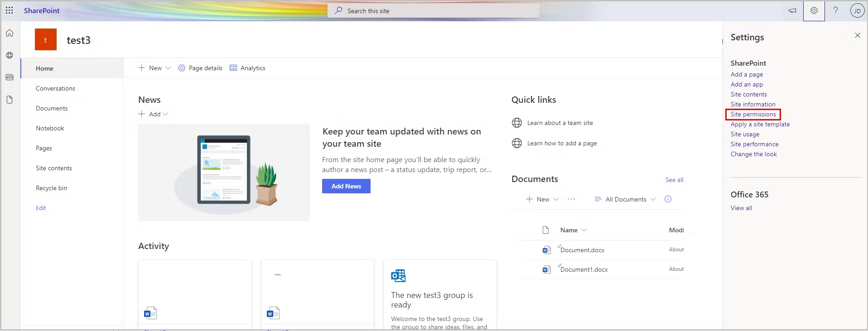Close the Settings panel

[858, 35]
